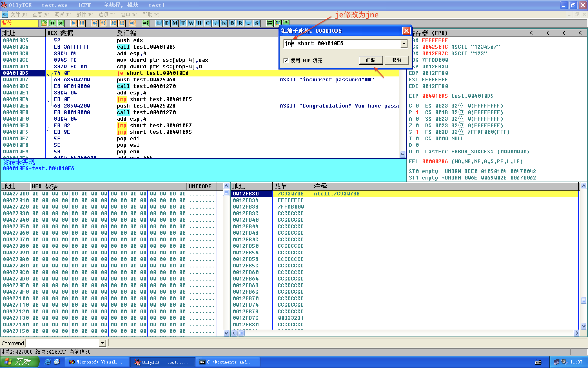Show the Memory map with the M button
Viewport: 588px width, 368px height.
click(175, 23)
